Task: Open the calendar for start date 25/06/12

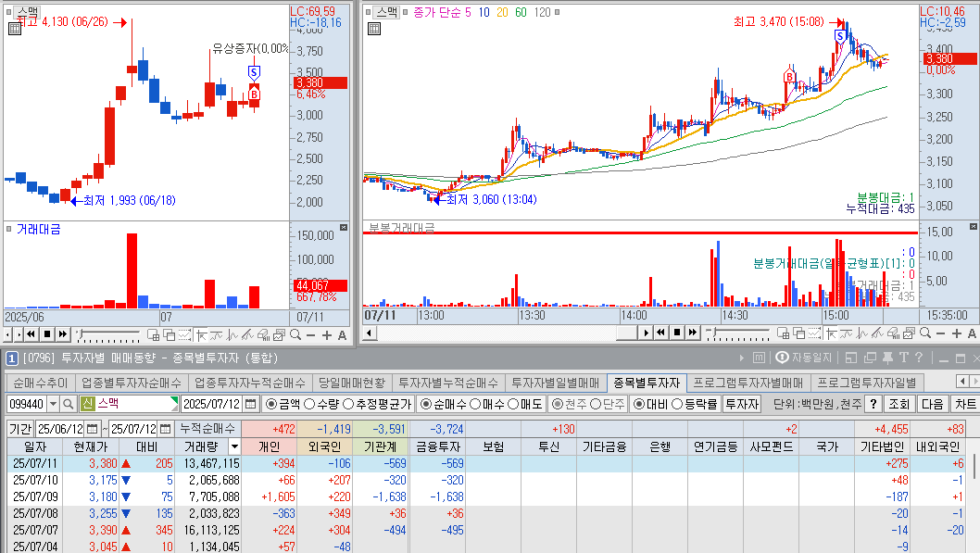Action: point(92,429)
